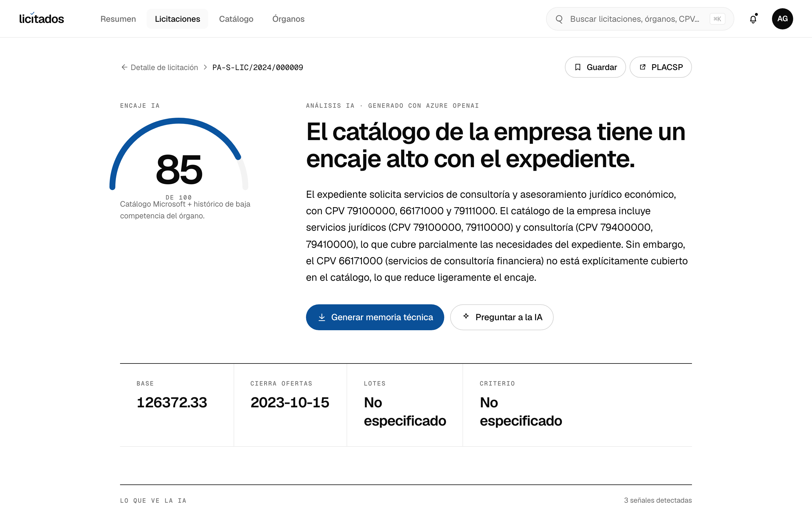Click the back arrow in breadcrumb
Viewport: 812px width, 518px height.
tap(124, 67)
